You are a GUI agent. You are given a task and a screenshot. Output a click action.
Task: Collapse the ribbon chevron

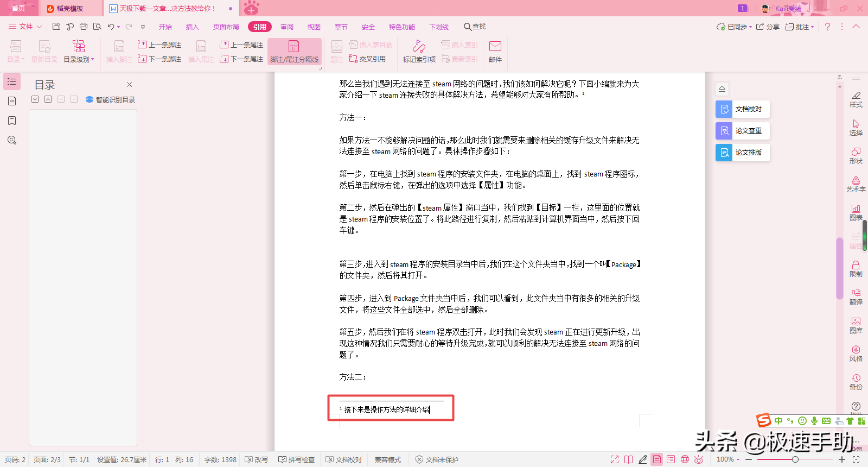pyautogui.click(x=856, y=27)
